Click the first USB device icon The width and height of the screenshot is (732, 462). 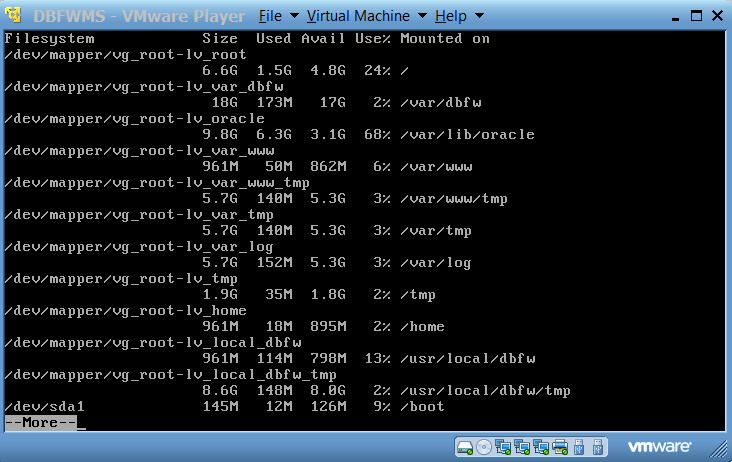579,446
